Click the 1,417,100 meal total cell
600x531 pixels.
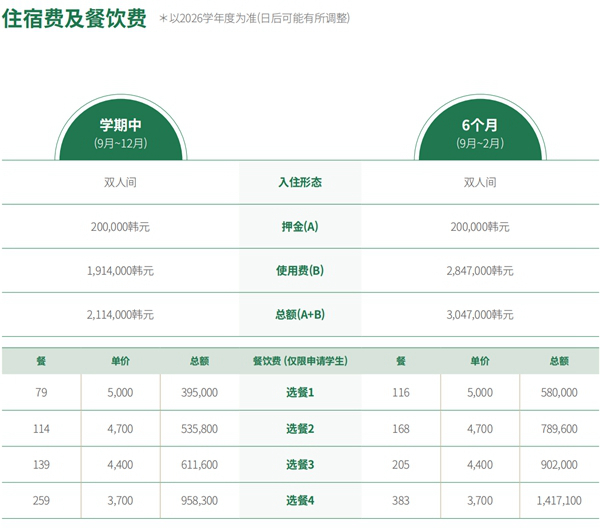tap(559, 501)
